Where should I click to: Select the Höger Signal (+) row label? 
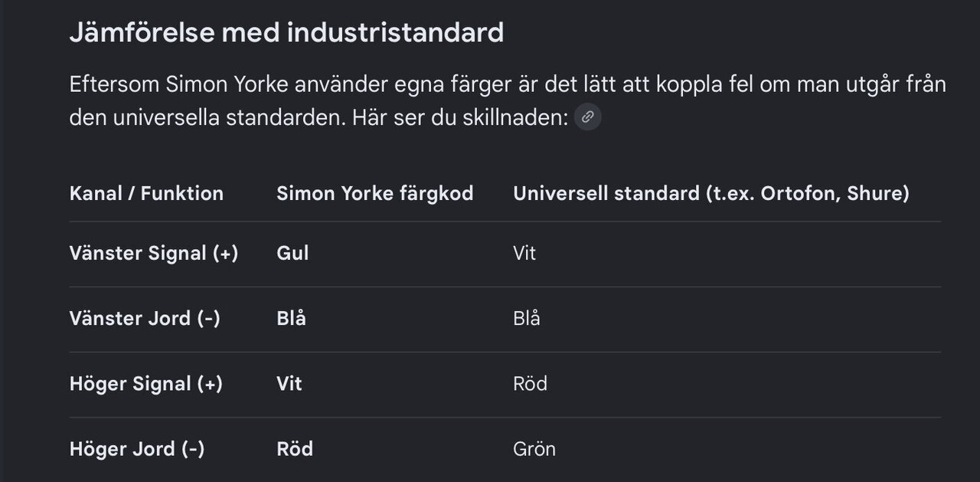point(146,383)
